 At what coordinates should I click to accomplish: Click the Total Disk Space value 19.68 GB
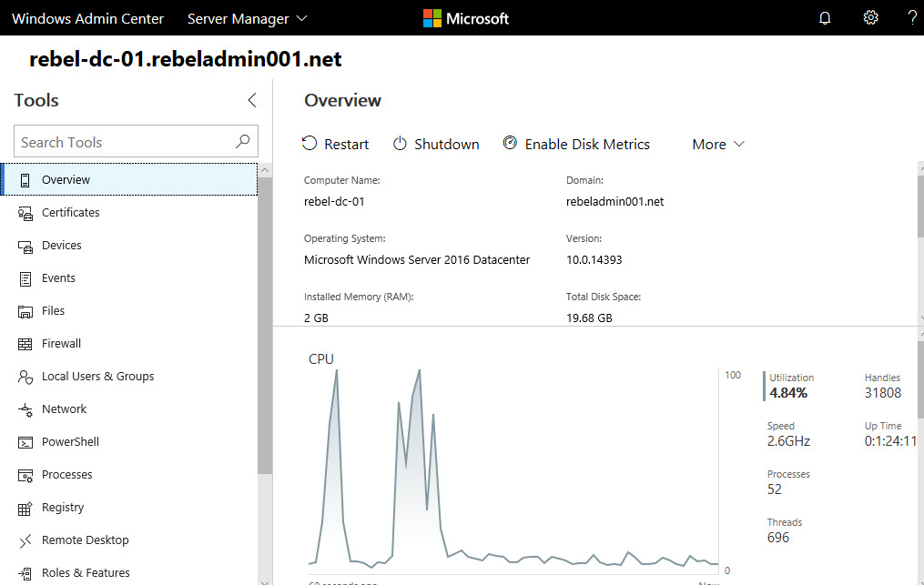pos(589,318)
